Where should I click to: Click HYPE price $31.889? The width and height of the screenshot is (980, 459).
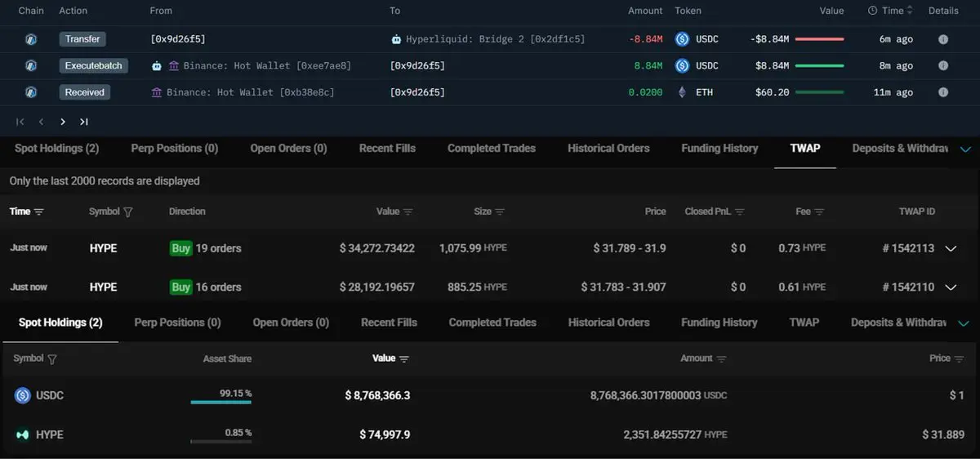pos(943,434)
